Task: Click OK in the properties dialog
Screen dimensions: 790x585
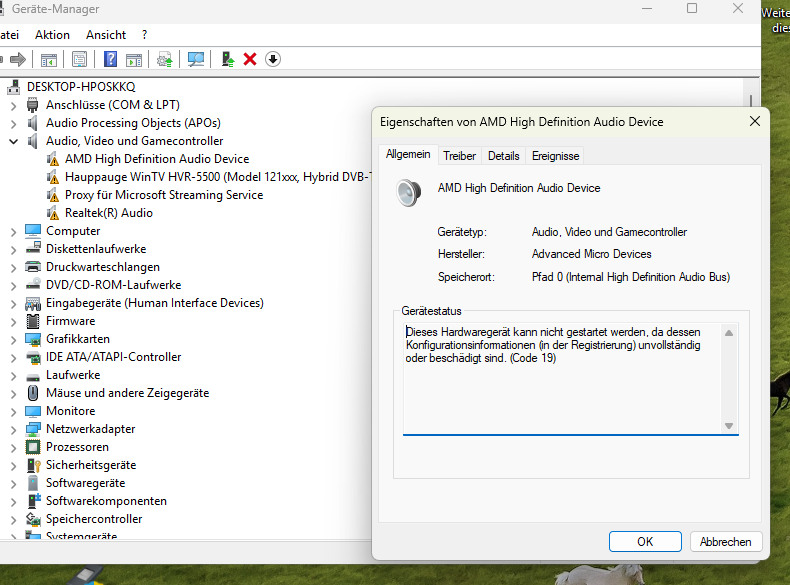Action: pyautogui.click(x=645, y=542)
